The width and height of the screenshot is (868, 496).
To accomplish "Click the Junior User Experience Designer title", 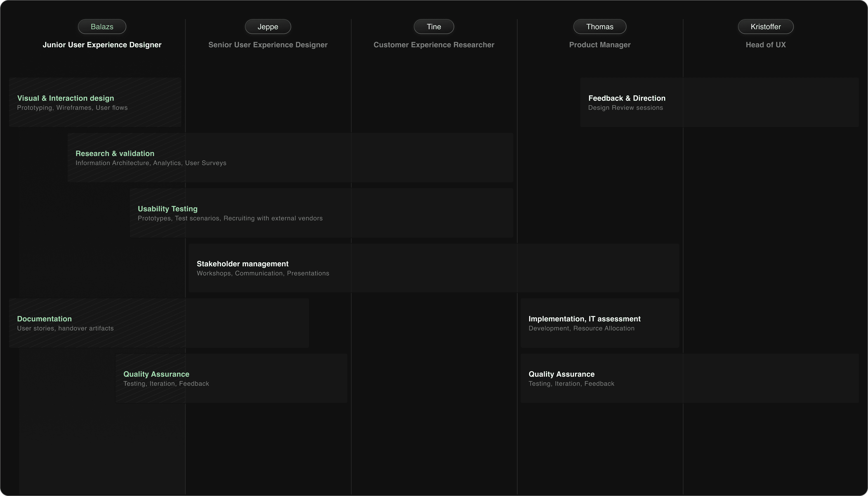I will pos(102,45).
